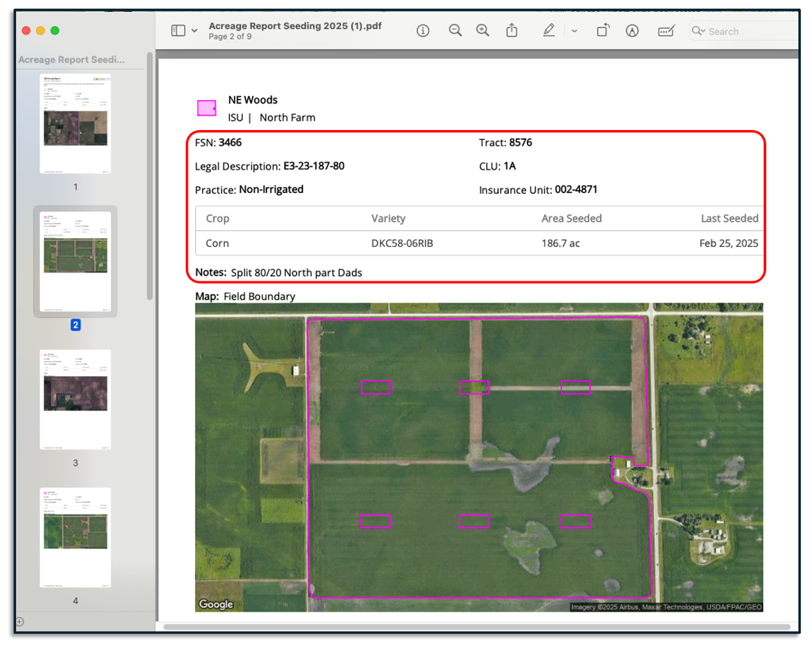Open the form filling toolbar icon
Viewport: 812px width, 645px height.
[x=667, y=31]
